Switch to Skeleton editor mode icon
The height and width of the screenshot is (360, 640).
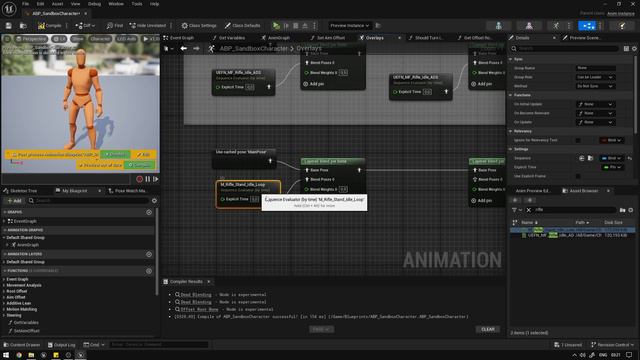(498, 25)
